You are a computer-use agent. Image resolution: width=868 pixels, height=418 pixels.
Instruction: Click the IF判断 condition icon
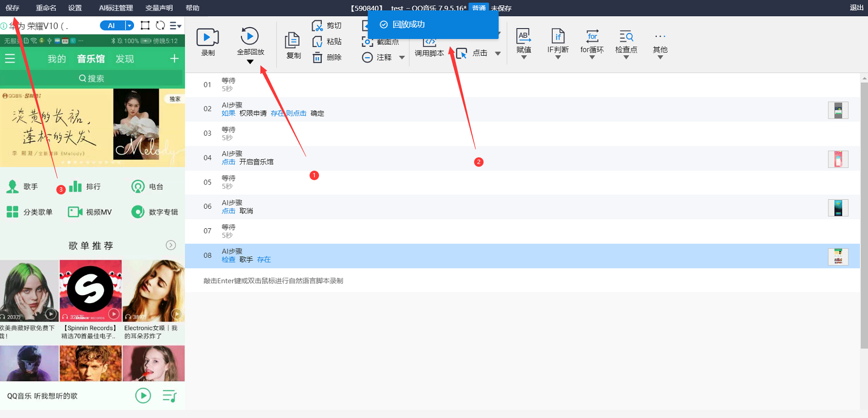[x=558, y=36]
